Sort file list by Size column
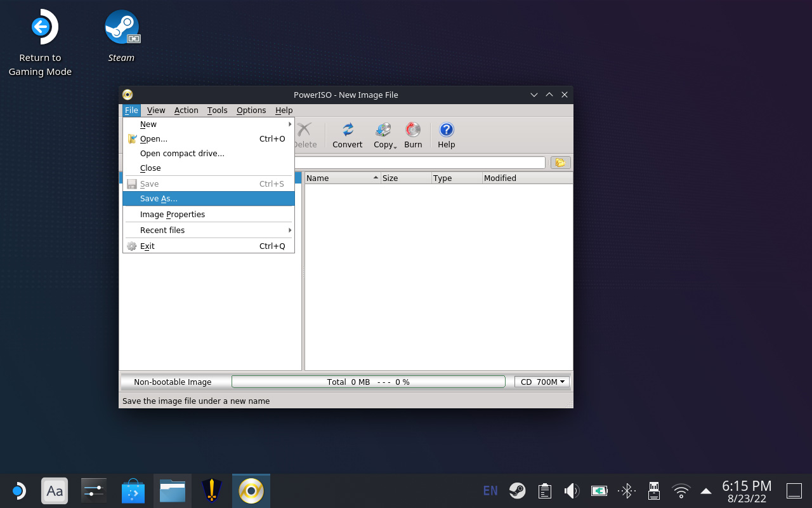Viewport: 812px width, 508px height. (406, 178)
